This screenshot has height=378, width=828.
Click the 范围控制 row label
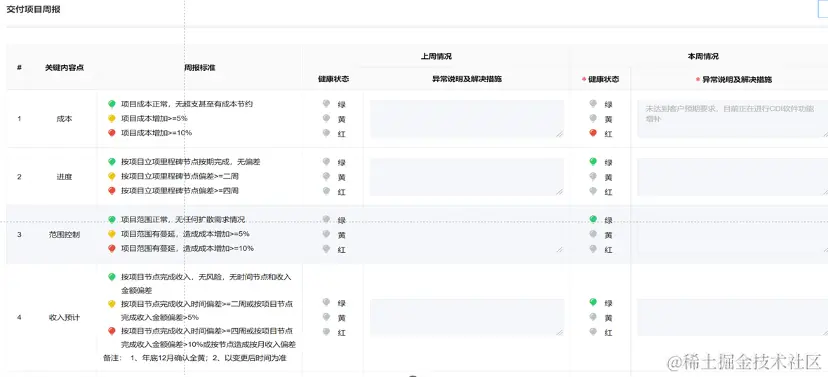coord(64,234)
